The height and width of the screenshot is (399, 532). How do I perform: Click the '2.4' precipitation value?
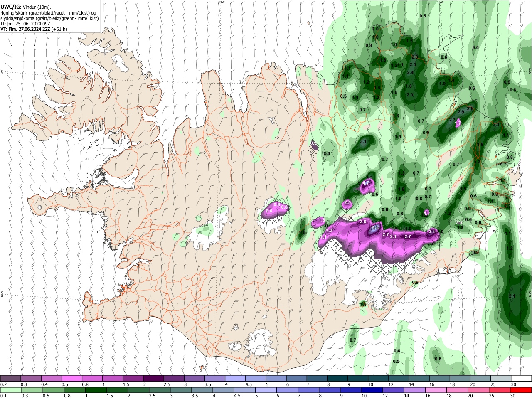411,72
